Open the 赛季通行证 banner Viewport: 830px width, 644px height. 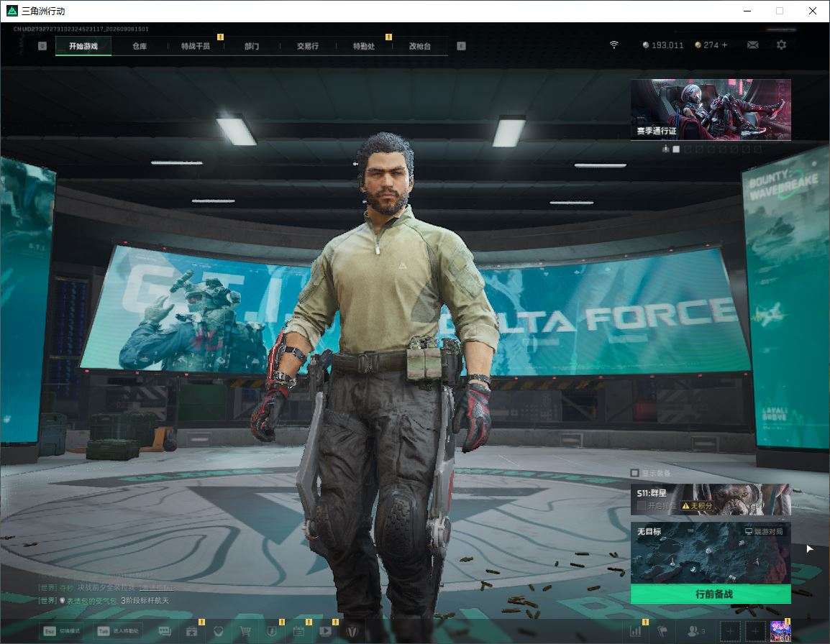[711, 109]
